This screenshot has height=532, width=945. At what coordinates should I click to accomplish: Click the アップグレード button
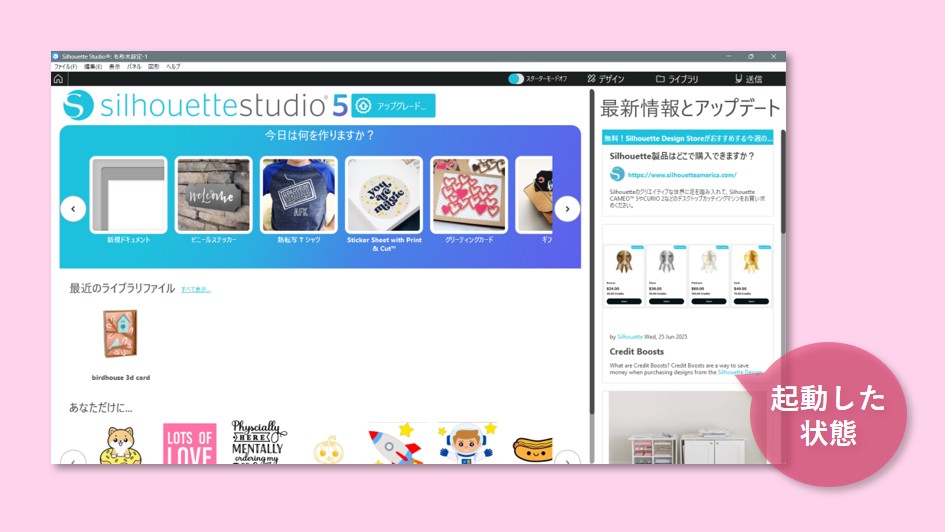(393, 106)
